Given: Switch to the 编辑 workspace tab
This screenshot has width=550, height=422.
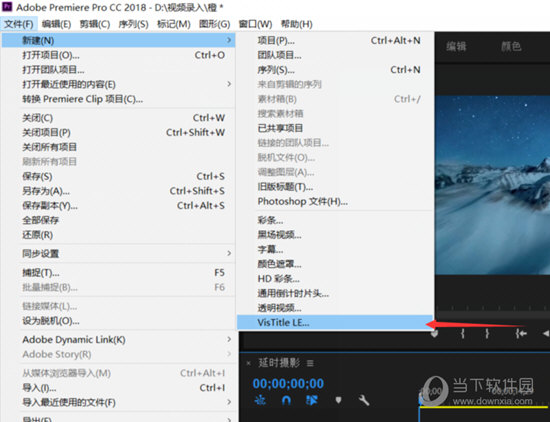Looking at the screenshot, I should [456, 46].
